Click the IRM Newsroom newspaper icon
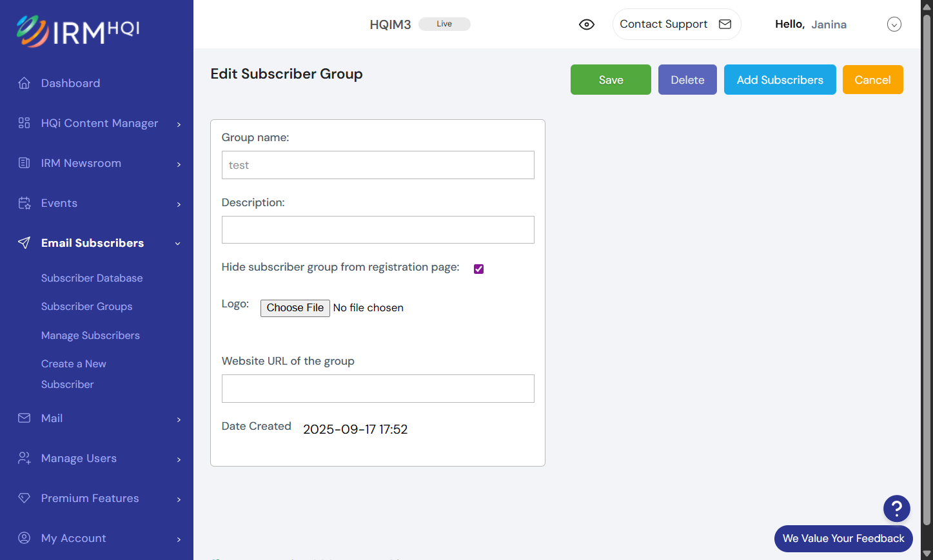The height and width of the screenshot is (560, 933). point(25,163)
